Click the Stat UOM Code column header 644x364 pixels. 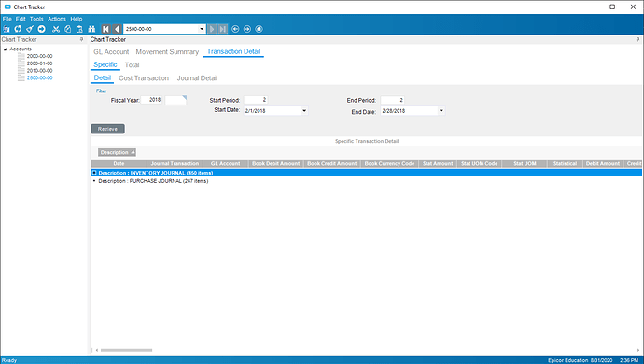tap(480, 163)
